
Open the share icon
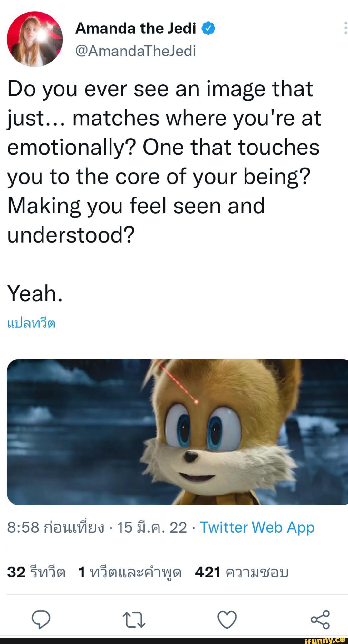(320, 619)
